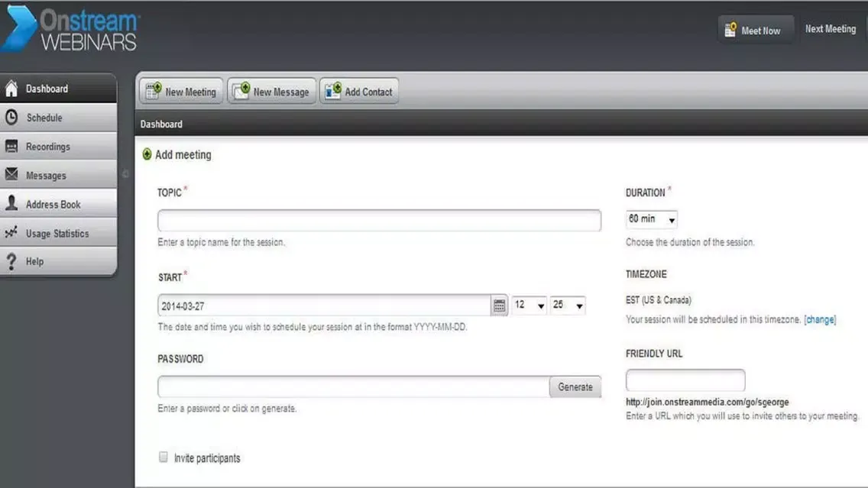
Task: Focus the Friendly URL input field
Action: pyautogui.click(x=685, y=380)
